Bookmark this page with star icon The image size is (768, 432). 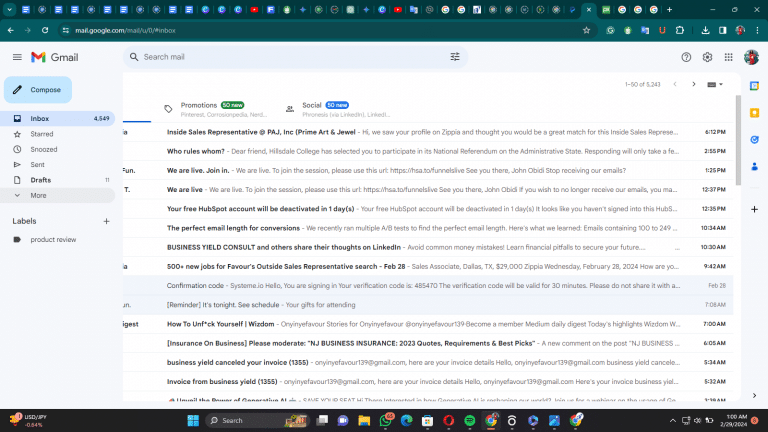tap(586, 30)
